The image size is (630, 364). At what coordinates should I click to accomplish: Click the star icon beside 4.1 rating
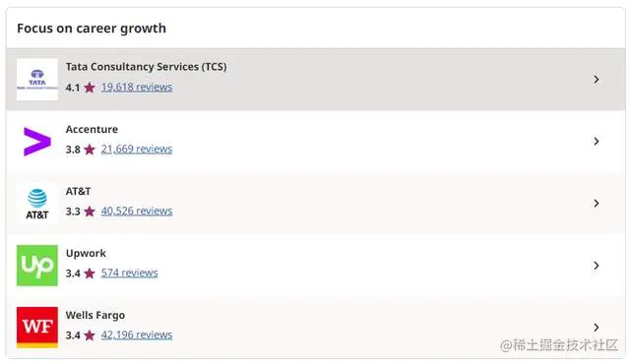click(90, 88)
